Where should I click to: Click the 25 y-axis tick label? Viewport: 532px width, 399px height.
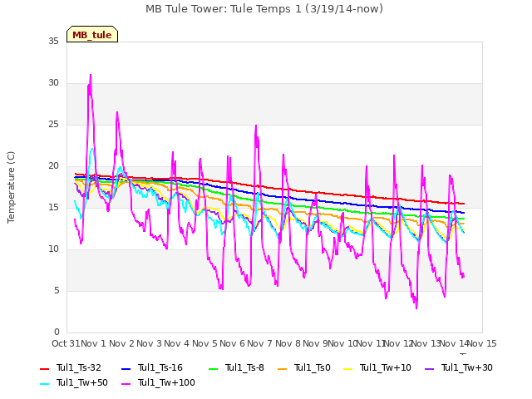53,124
